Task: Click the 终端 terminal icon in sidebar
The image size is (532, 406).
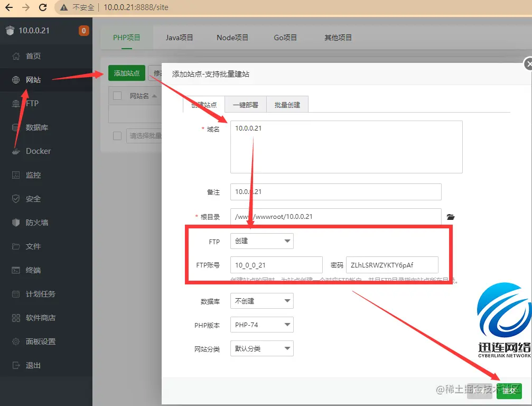Action: (16, 270)
